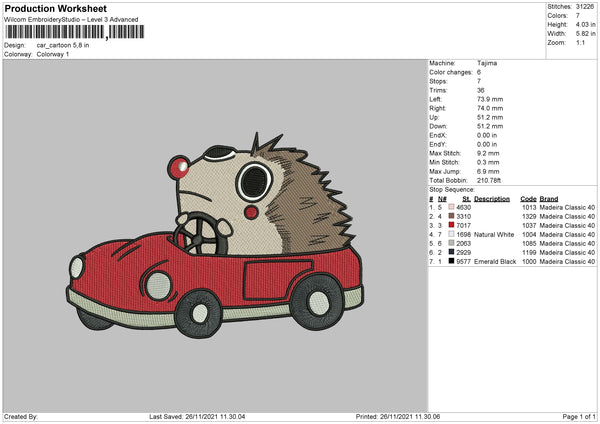This screenshot has width=600, height=424.
Task: Choose the dark thread swatch 2929
Action: pos(452,252)
